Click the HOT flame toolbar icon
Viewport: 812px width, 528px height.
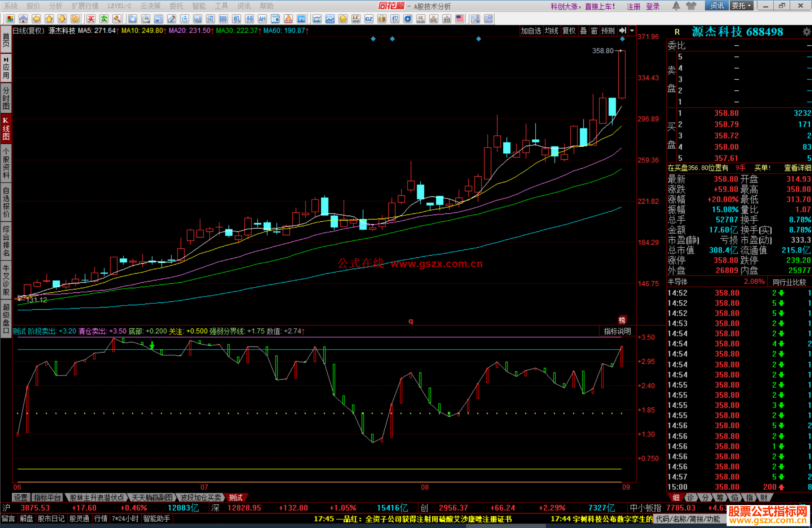(x=288, y=19)
